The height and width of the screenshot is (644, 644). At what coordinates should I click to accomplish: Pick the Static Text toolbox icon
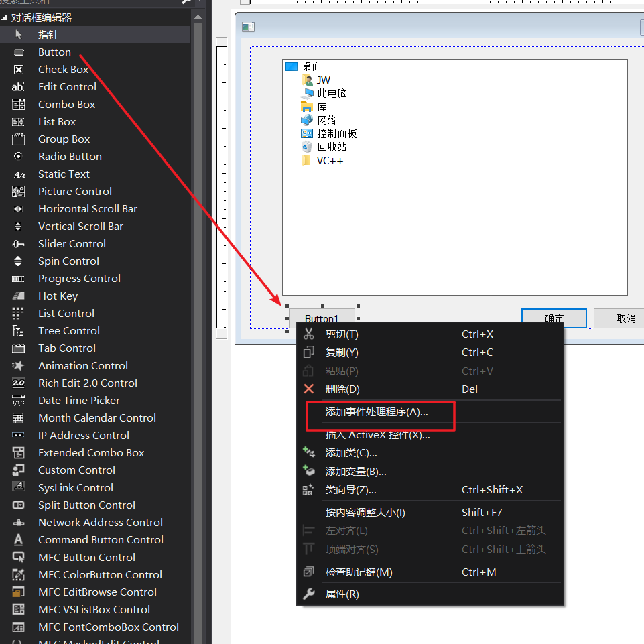tap(19, 174)
